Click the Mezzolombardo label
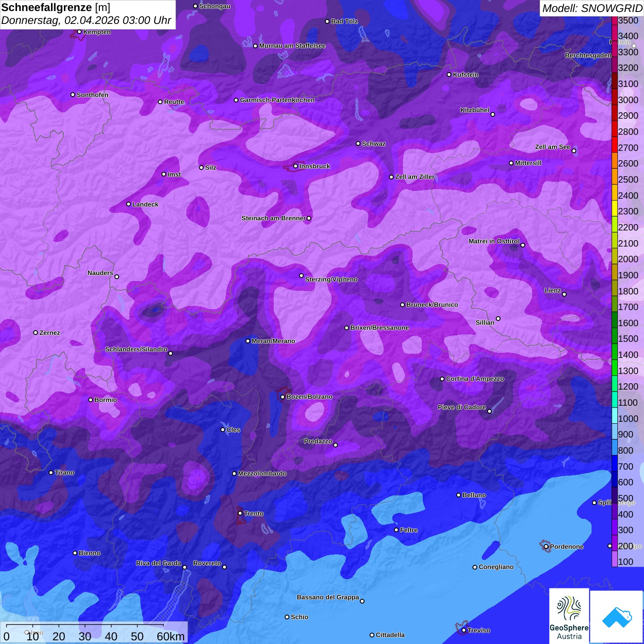Viewport: 644px width, 644px height. pyautogui.click(x=262, y=473)
